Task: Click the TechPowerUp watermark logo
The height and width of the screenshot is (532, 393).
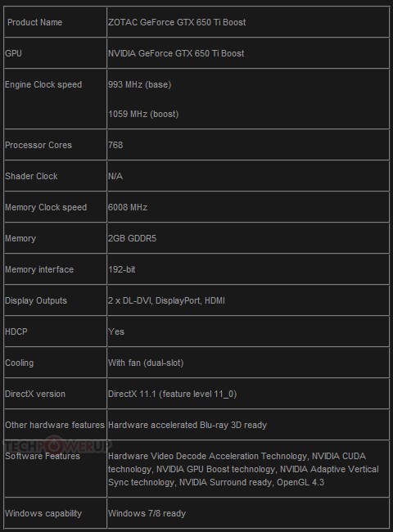Action: click(x=57, y=445)
